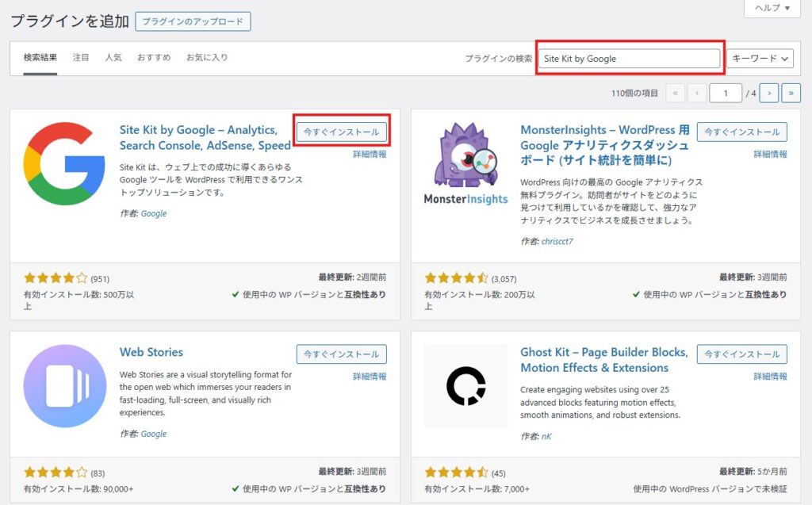Click the (45) rating count
The height and width of the screenshot is (505, 812).
click(498, 473)
